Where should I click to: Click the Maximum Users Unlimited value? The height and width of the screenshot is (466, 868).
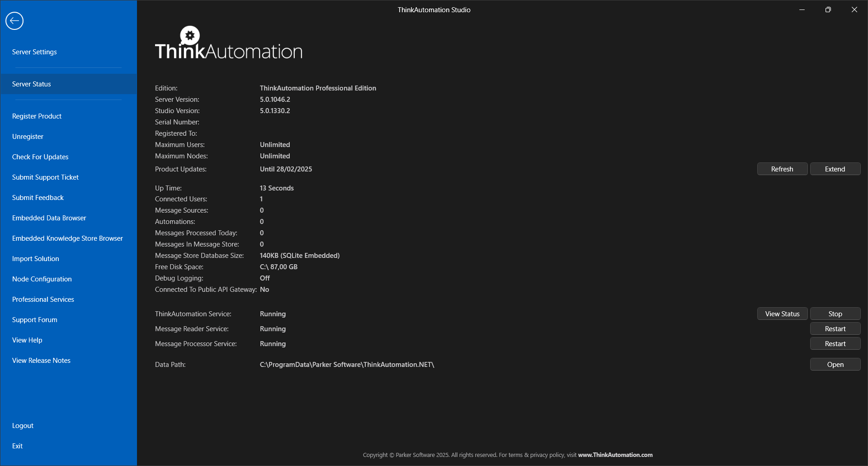pos(275,145)
